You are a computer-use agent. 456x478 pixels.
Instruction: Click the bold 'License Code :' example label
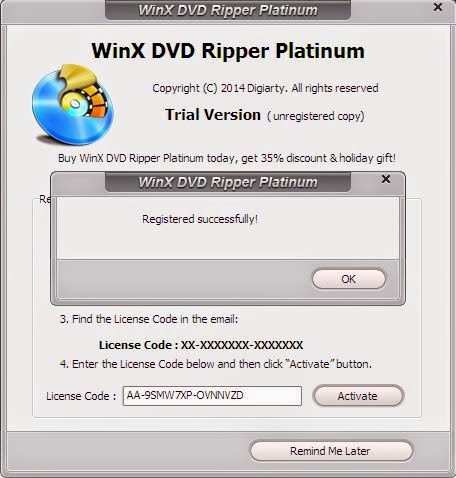pyautogui.click(x=138, y=345)
